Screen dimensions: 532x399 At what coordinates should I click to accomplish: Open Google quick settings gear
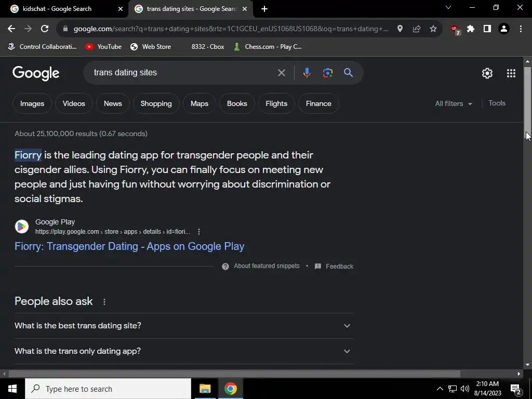(487, 73)
